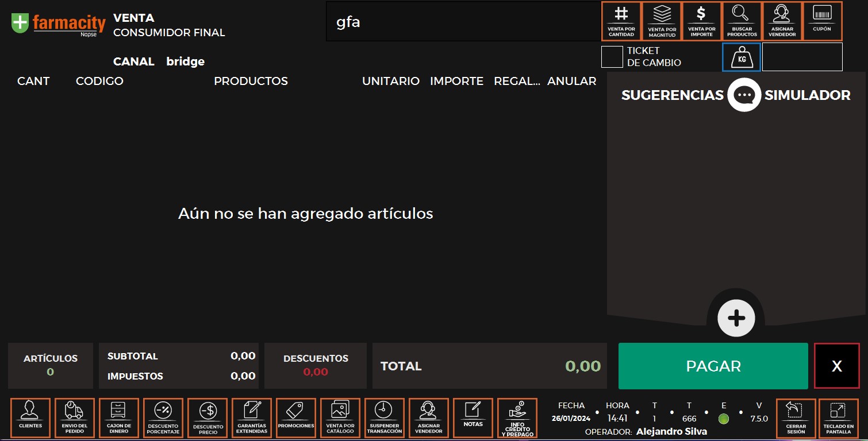Open the Clientes section

pos(30,417)
